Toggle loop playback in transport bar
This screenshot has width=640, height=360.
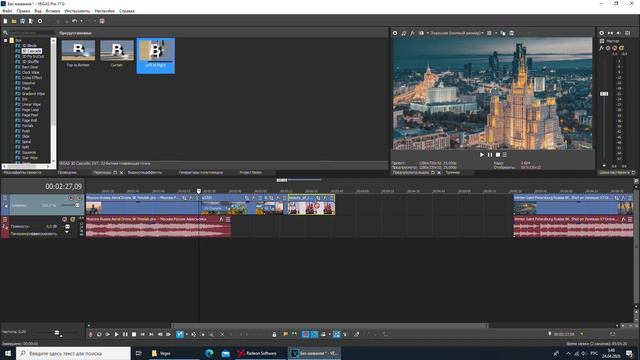tap(99, 334)
